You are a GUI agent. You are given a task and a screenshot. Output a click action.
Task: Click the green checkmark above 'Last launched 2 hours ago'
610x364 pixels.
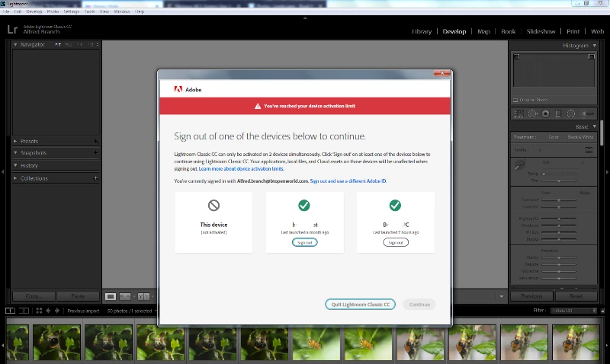click(x=395, y=205)
